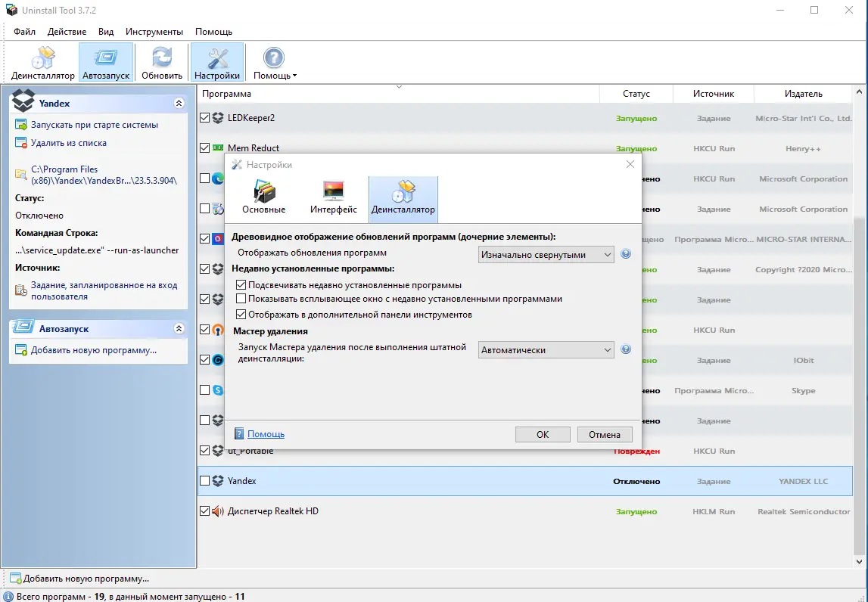Click the help icon beside Помощь link
Viewport: 868px width, 602px height.
(x=239, y=433)
